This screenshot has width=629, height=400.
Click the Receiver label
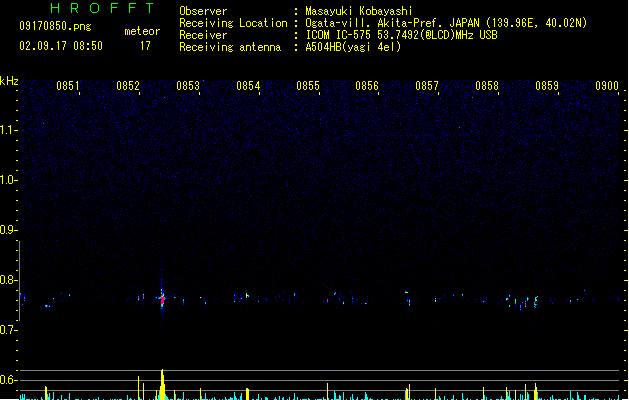click(203, 35)
